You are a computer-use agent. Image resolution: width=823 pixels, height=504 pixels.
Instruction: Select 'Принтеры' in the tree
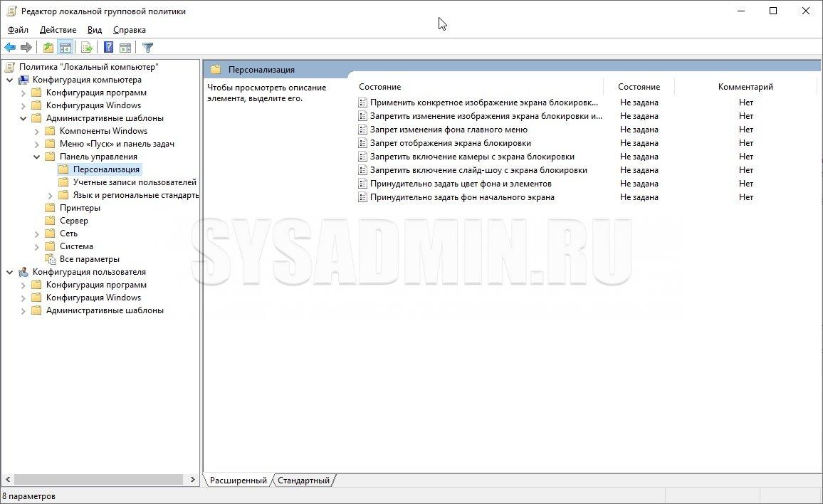[x=80, y=208]
